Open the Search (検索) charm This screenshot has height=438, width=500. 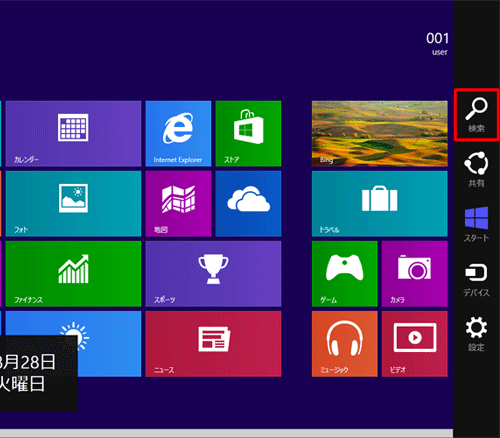click(476, 115)
